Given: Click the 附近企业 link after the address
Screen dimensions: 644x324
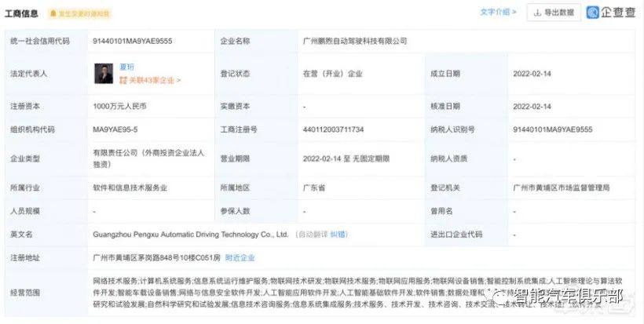Looking at the screenshot, I should (x=240, y=258).
